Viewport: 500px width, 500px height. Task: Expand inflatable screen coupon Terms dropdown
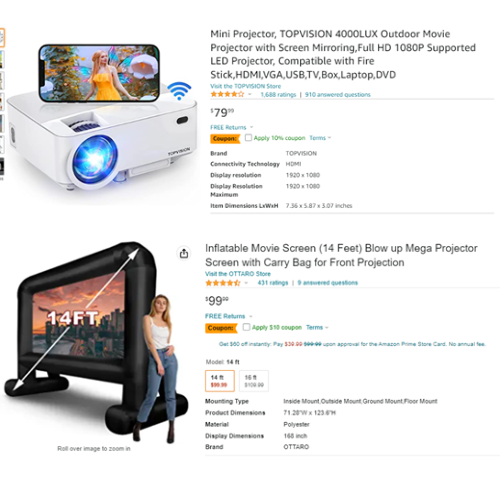317,327
